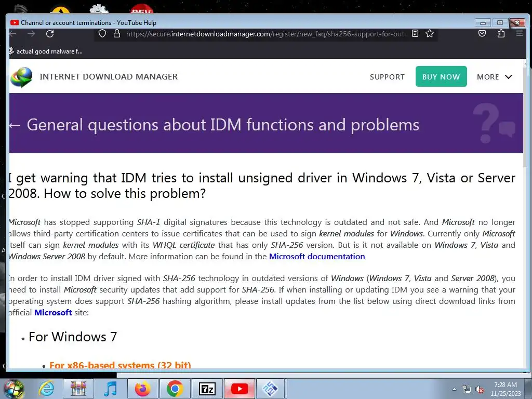This screenshot has width=532, height=399.
Task: Launch Internet Explorer from the taskbar
Action: click(x=46, y=389)
